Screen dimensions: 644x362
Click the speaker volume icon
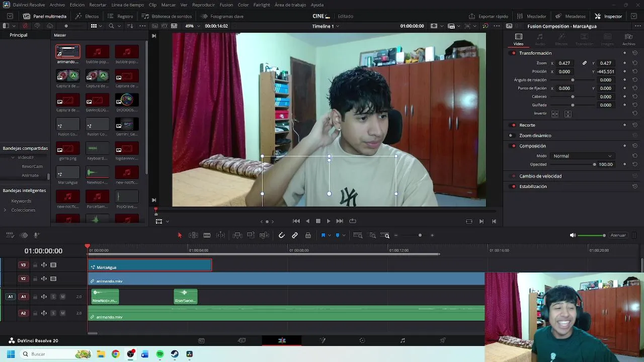click(x=573, y=235)
